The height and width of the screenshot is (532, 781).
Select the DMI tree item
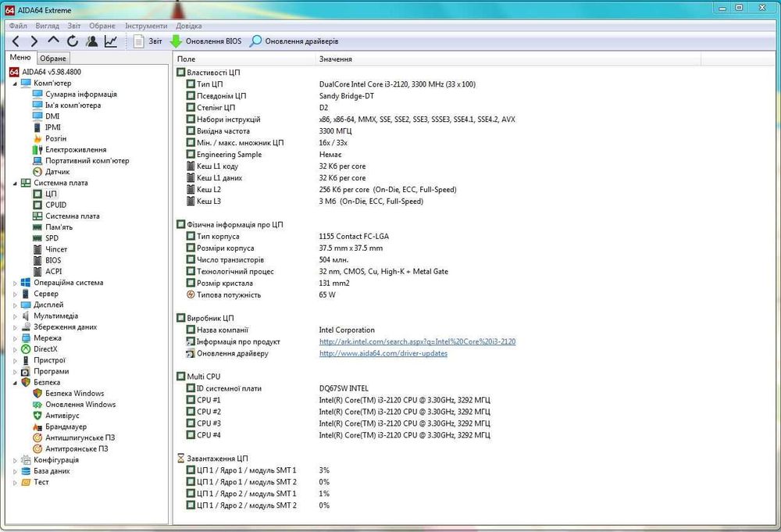coord(52,116)
